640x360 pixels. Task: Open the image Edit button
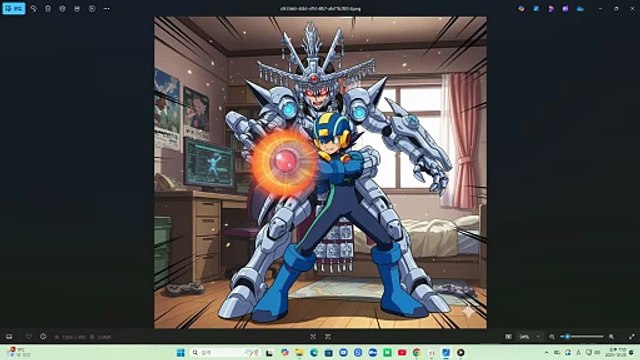click(14, 9)
